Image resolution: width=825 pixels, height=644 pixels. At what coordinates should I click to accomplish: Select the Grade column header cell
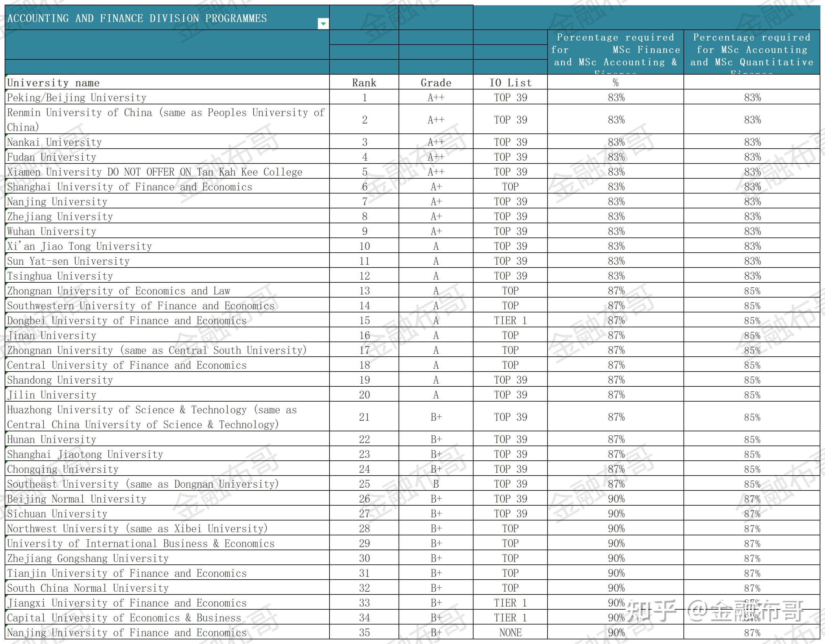pos(435,83)
